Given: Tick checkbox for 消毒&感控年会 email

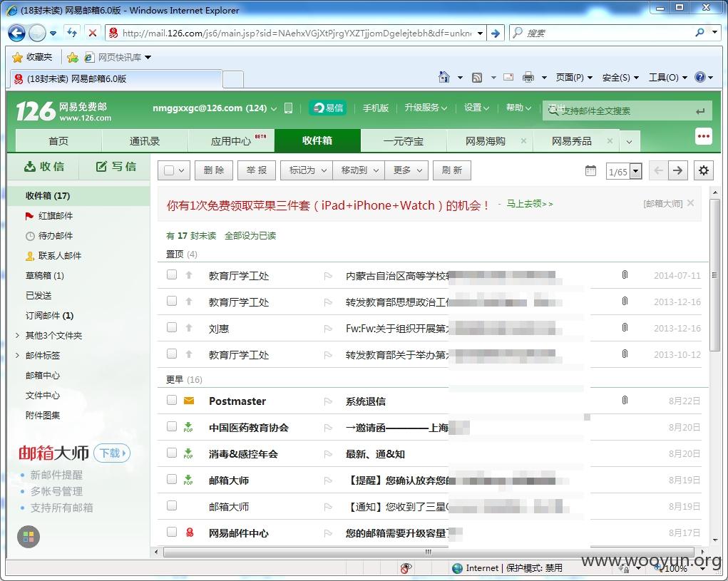Looking at the screenshot, I should coord(172,453).
